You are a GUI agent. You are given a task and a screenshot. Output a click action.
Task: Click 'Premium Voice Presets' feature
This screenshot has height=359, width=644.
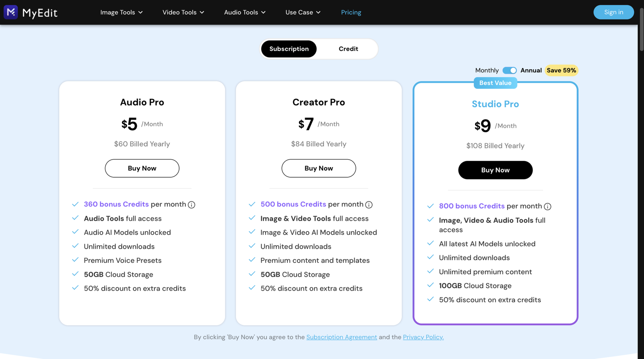click(123, 261)
